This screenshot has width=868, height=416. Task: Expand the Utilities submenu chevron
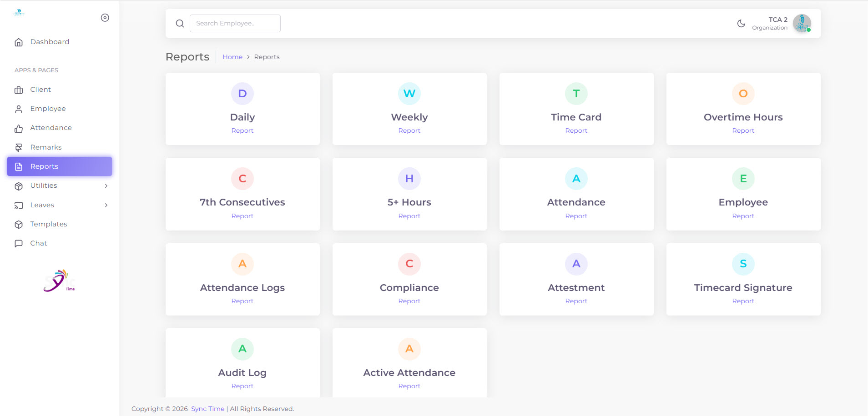[106, 186]
